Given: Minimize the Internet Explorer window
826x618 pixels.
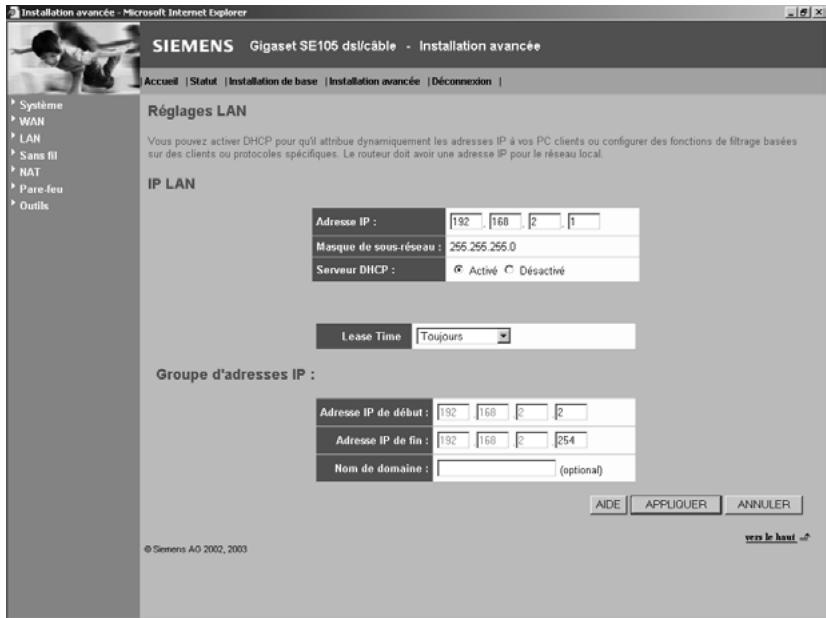Looking at the screenshot, I should [x=792, y=13].
